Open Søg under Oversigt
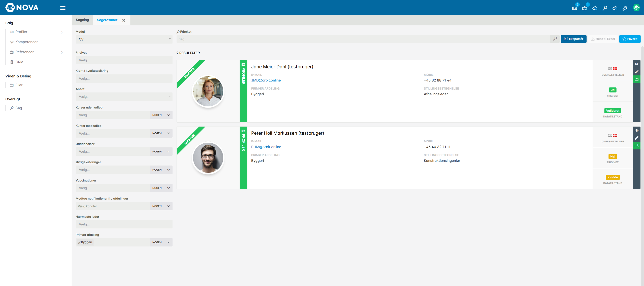 click(18, 108)
